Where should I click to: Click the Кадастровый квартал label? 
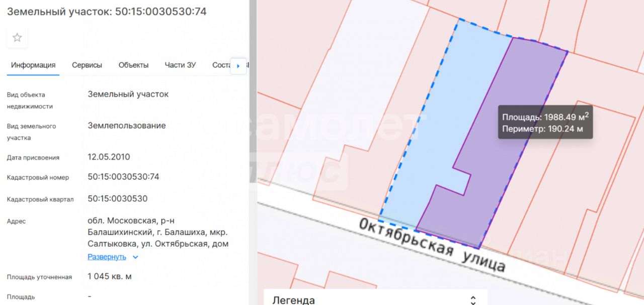(x=40, y=199)
